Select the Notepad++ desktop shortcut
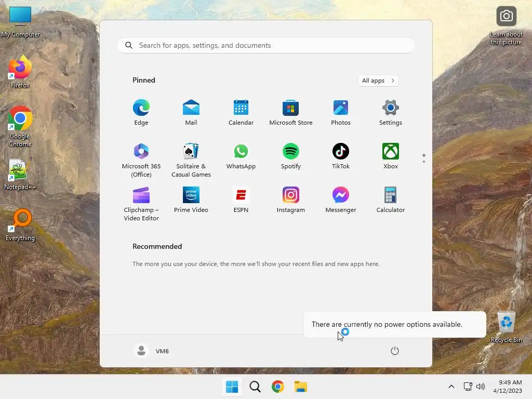This screenshot has width=532, height=399. point(20,175)
